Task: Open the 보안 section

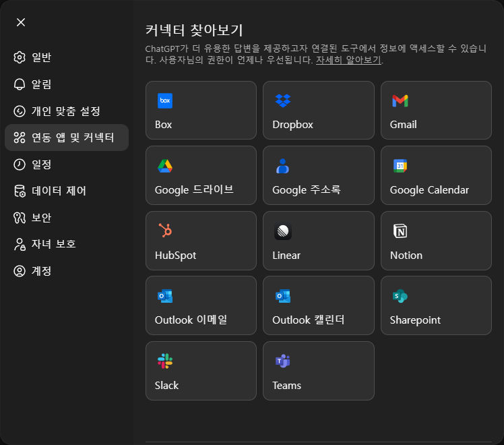Action: coord(67,218)
